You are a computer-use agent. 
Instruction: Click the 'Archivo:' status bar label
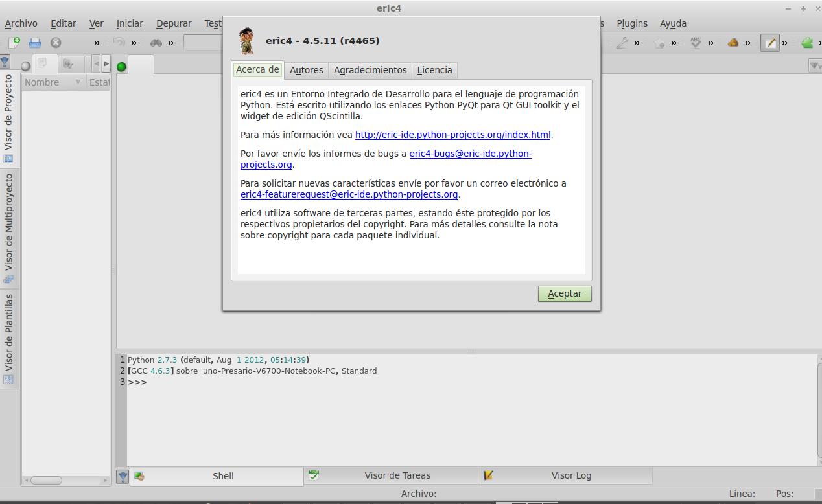coord(419,494)
